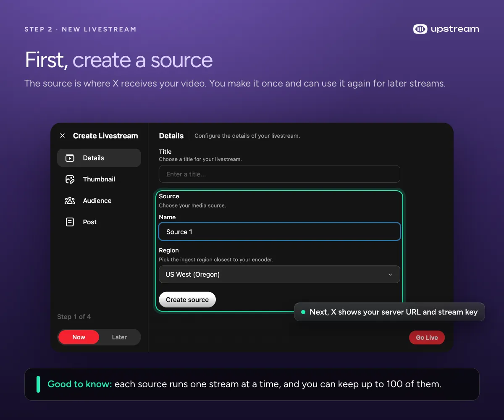Open the Post section

[99, 222]
